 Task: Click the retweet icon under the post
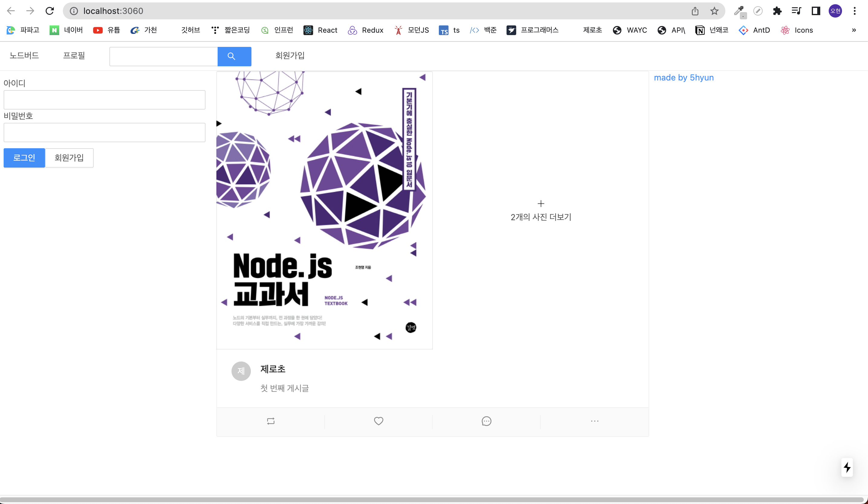(271, 421)
